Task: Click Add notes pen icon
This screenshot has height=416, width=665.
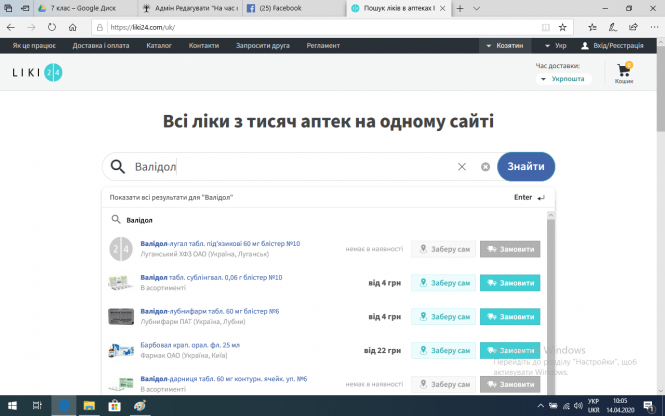Action: click(x=613, y=27)
